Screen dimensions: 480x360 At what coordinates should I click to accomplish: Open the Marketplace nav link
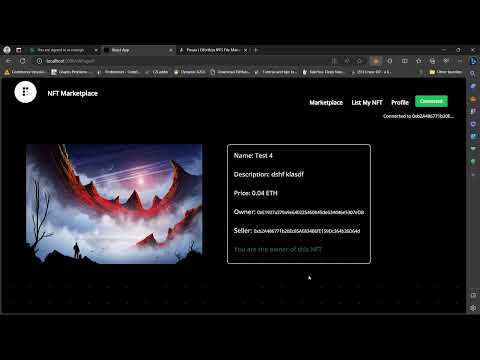[x=326, y=103]
